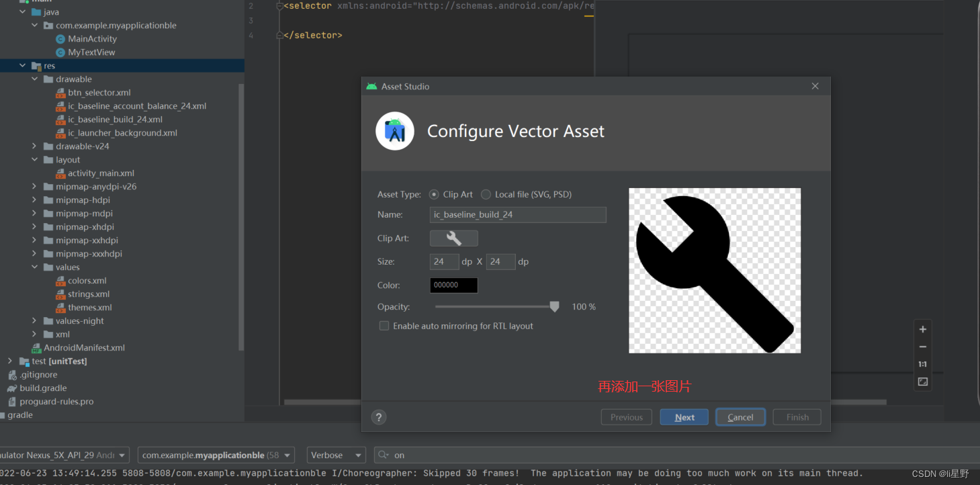Open the com.example.myapplicationble process dropdown
This screenshot has height=485, width=980.
tap(216, 455)
